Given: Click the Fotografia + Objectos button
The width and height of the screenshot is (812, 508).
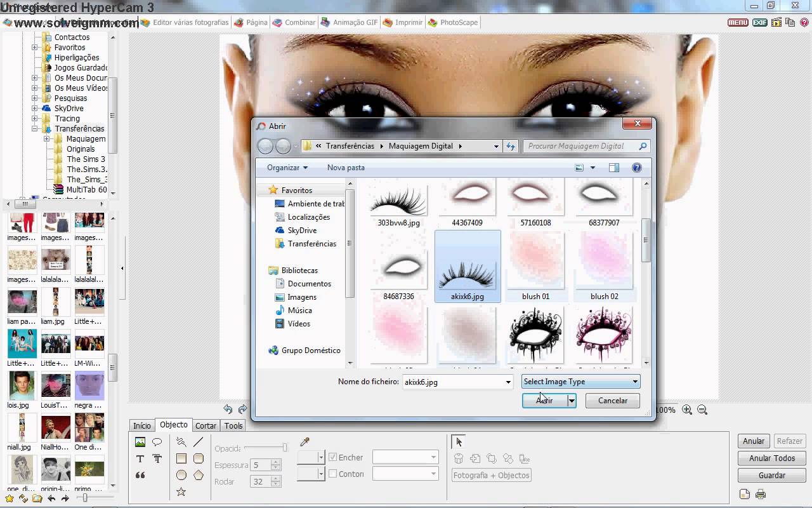Looking at the screenshot, I should pos(492,475).
